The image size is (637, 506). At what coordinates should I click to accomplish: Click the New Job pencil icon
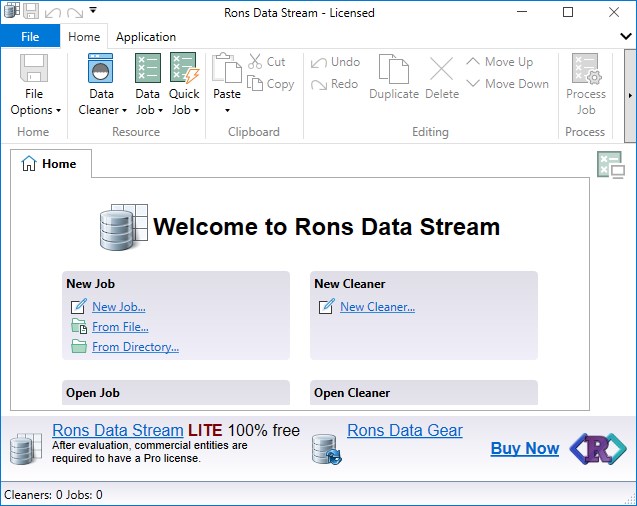click(x=79, y=306)
